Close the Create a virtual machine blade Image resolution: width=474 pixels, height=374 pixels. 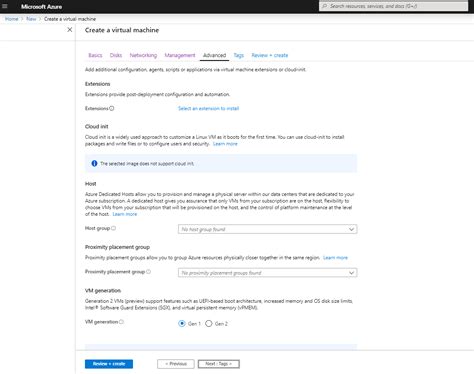(x=70, y=30)
